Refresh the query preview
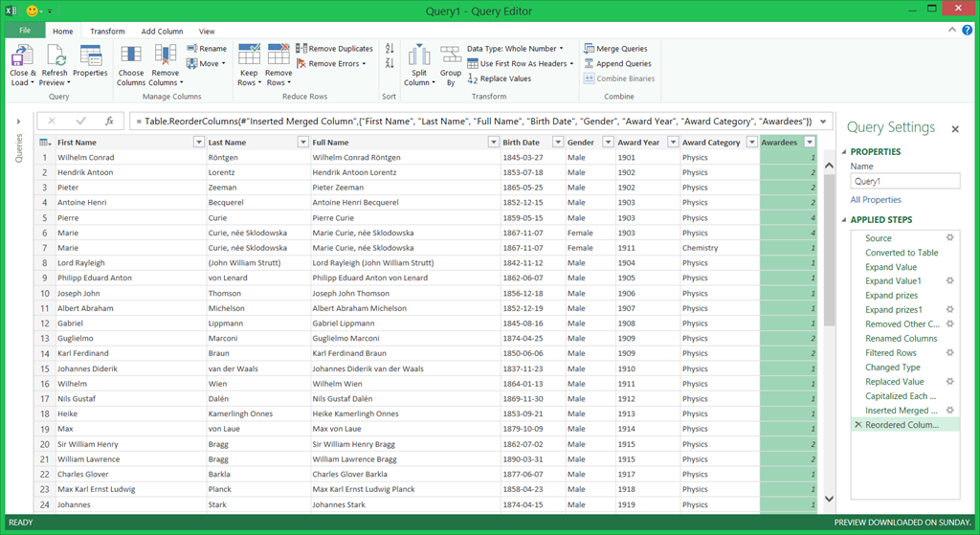The width and height of the screenshot is (980, 535). [x=55, y=56]
